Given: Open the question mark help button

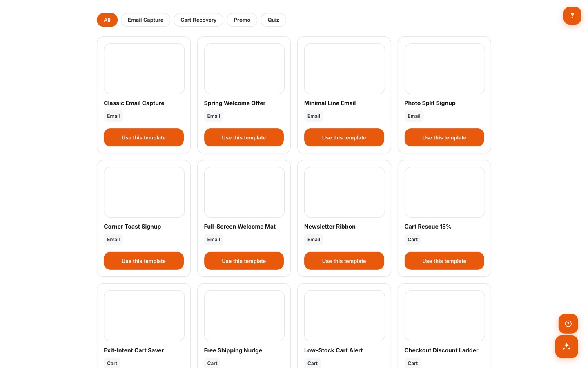Looking at the screenshot, I should tap(572, 16).
